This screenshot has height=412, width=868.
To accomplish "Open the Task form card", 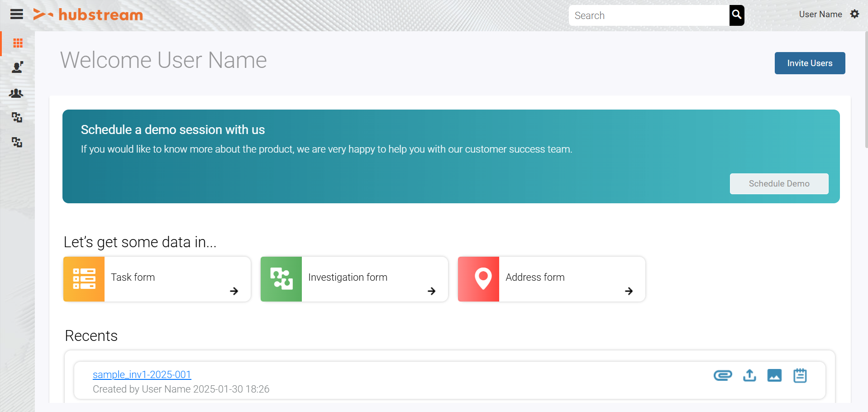I will 157,279.
